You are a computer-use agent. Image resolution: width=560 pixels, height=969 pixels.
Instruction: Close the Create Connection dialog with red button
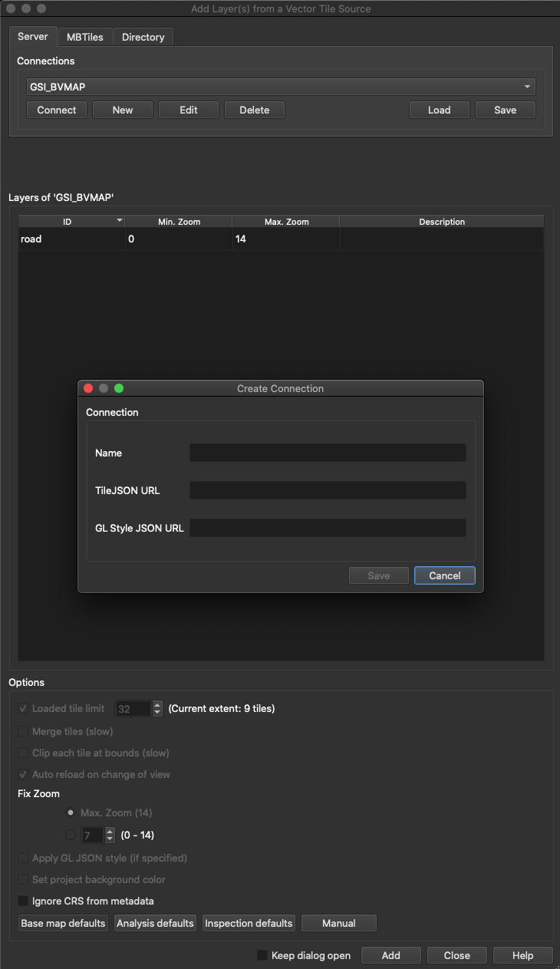(x=88, y=388)
